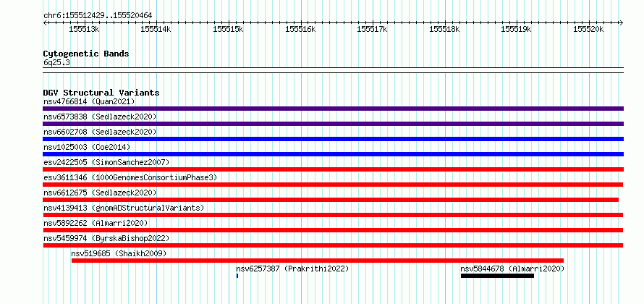Click the 155513k ruler tick label
Viewport: 644px width, 304px height.
[84, 29]
